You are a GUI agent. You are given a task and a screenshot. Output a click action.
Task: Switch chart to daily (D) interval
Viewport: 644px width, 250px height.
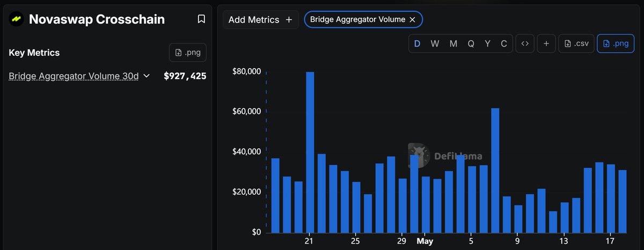pyautogui.click(x=417, y=44)
